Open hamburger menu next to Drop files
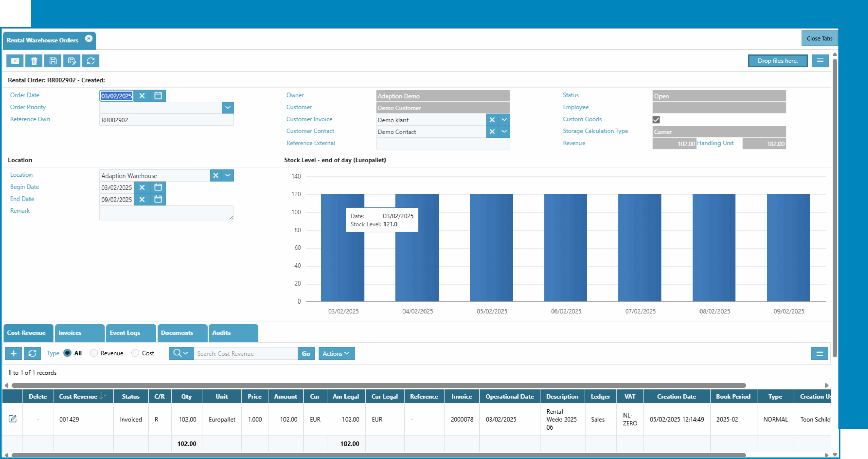This screenshot has height=459, width=868. [x=820, y=61]
